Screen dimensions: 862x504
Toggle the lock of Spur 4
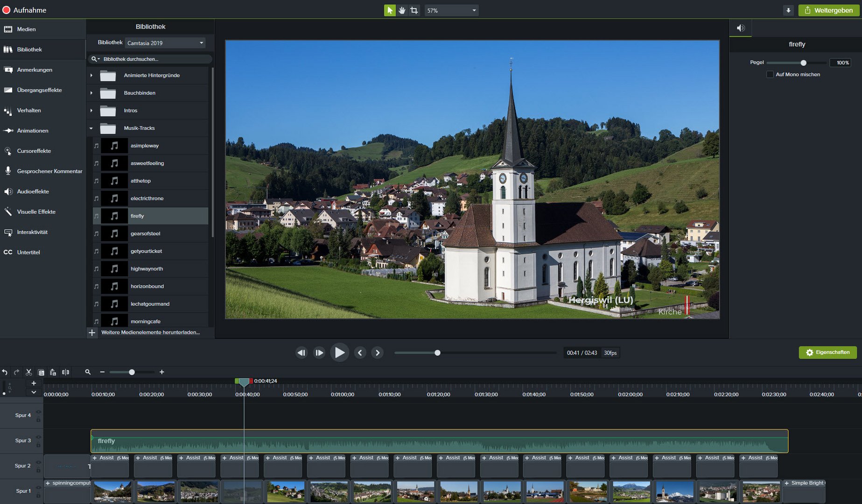coord(39,420)
